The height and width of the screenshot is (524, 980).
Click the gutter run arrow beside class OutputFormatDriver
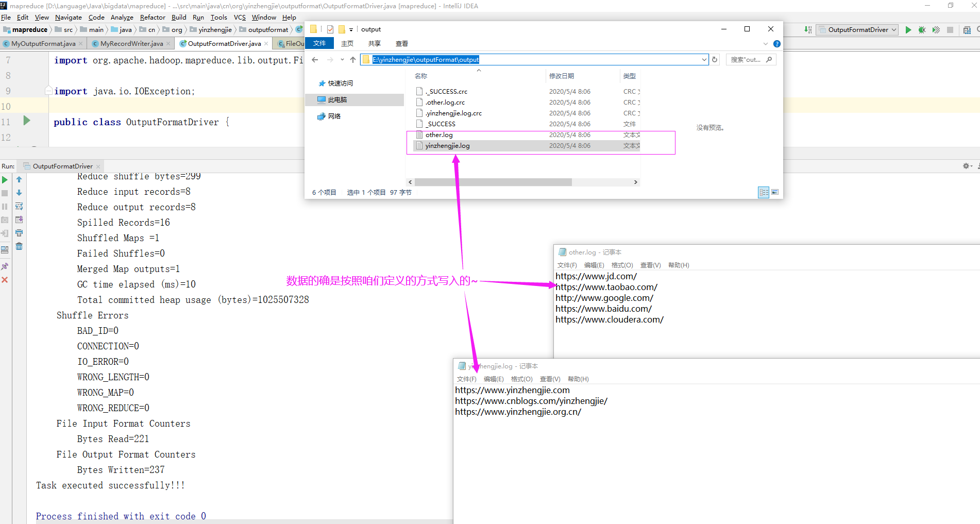[x=27, y=121]
